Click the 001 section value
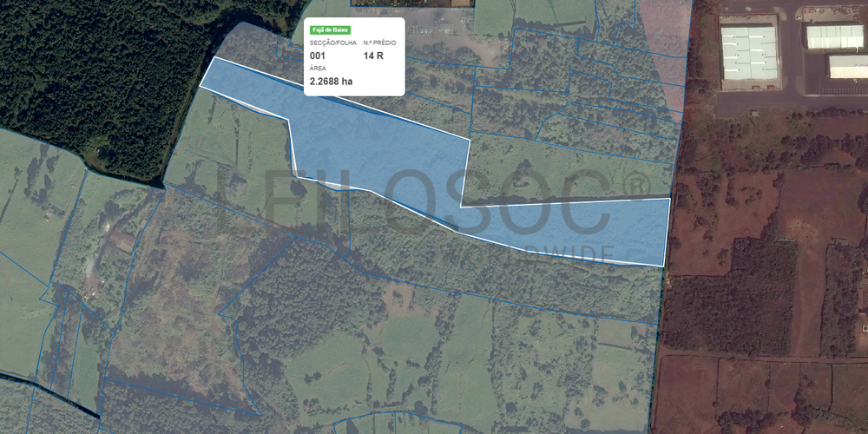Viewport: 868px width, 434px height. (318, 56)
